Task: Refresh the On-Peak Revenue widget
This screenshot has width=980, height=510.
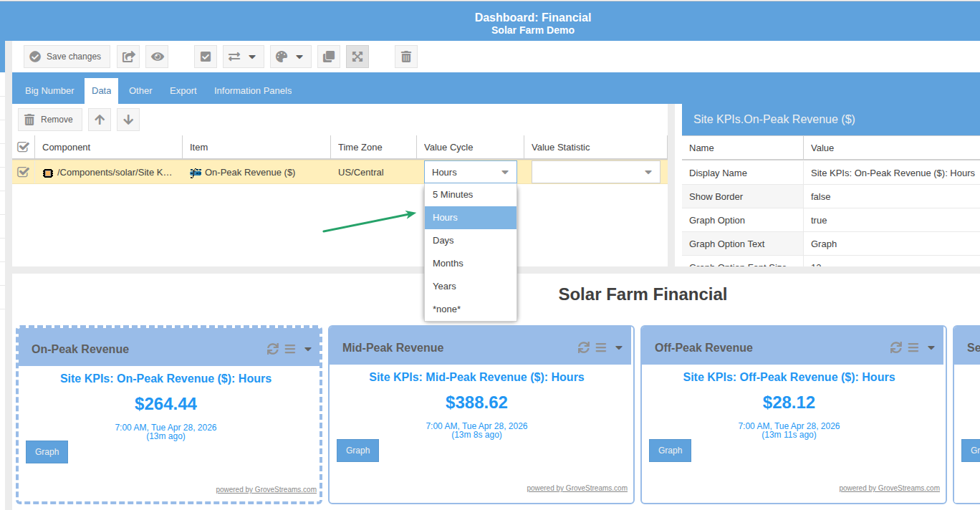Action: [273, 349]
